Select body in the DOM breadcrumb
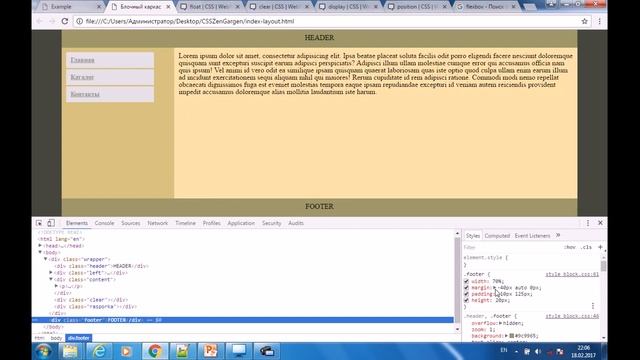640x360 pixels. pos(56,338)
